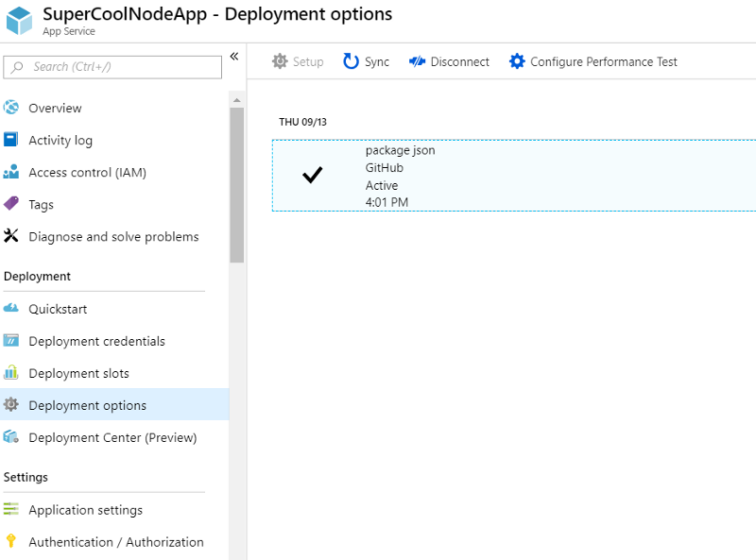This screenshot has width=756, height=560.
Task: Click the Setup button label
Action: point(308,61)
